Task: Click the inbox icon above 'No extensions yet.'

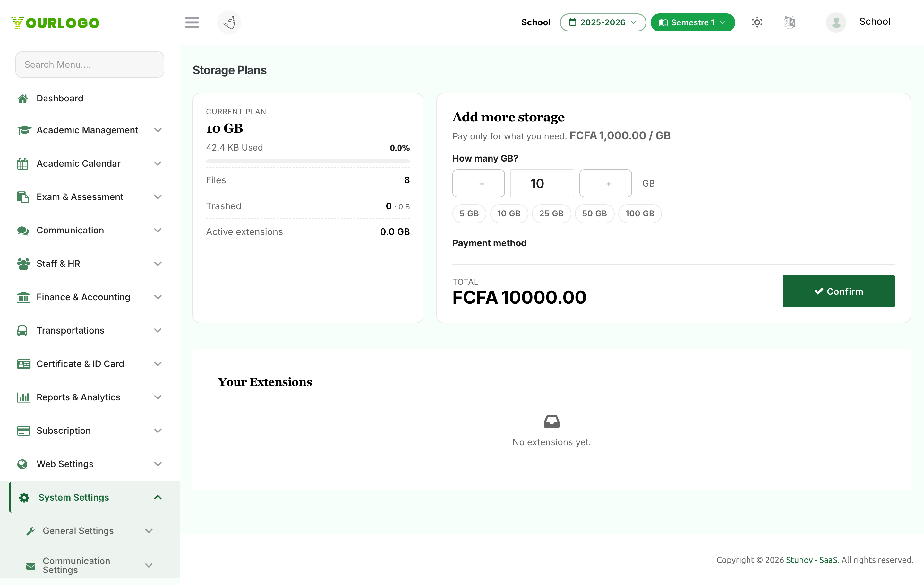Action: 552,421
